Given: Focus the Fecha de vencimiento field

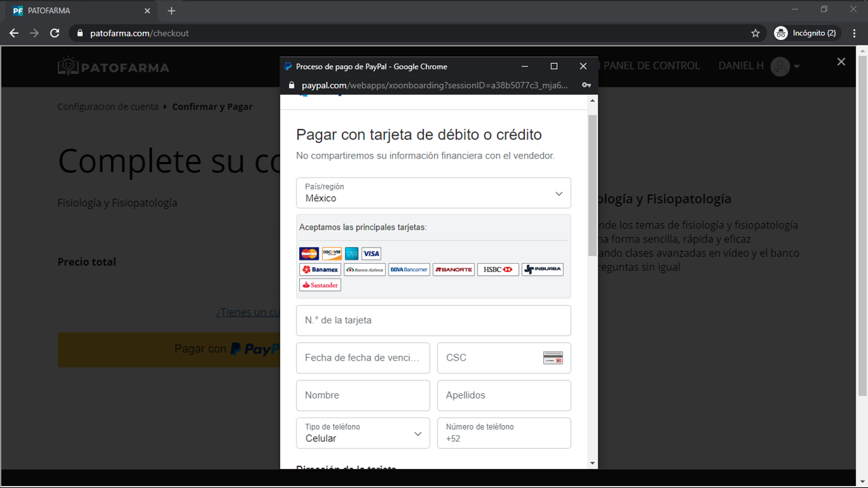Looking at the screenshot, I should click(x=363, y=358).
